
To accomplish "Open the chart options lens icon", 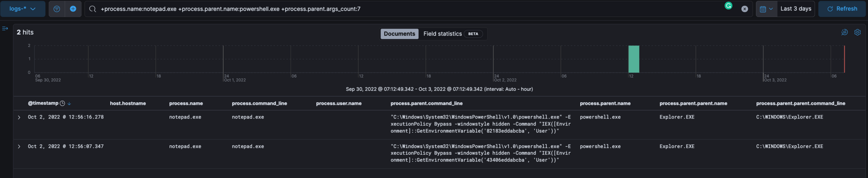I will (x=845, y=32).
